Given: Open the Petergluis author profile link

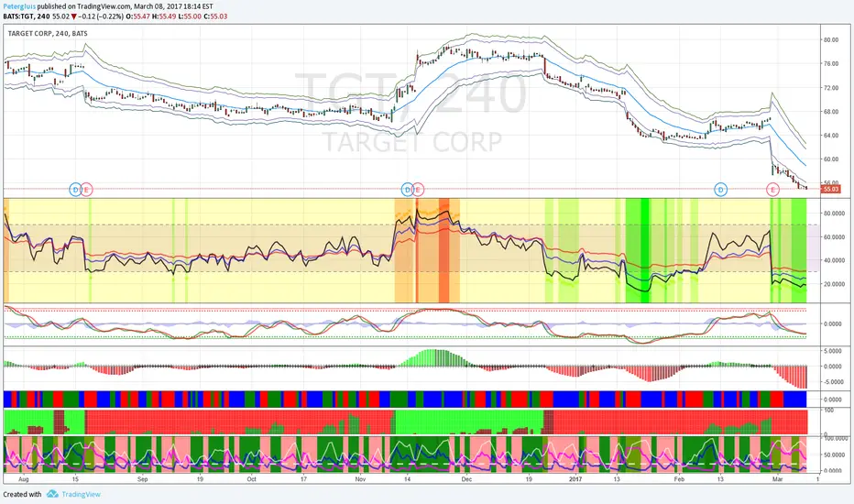Looking at the screenshot, I should click(x=19, y=6).
